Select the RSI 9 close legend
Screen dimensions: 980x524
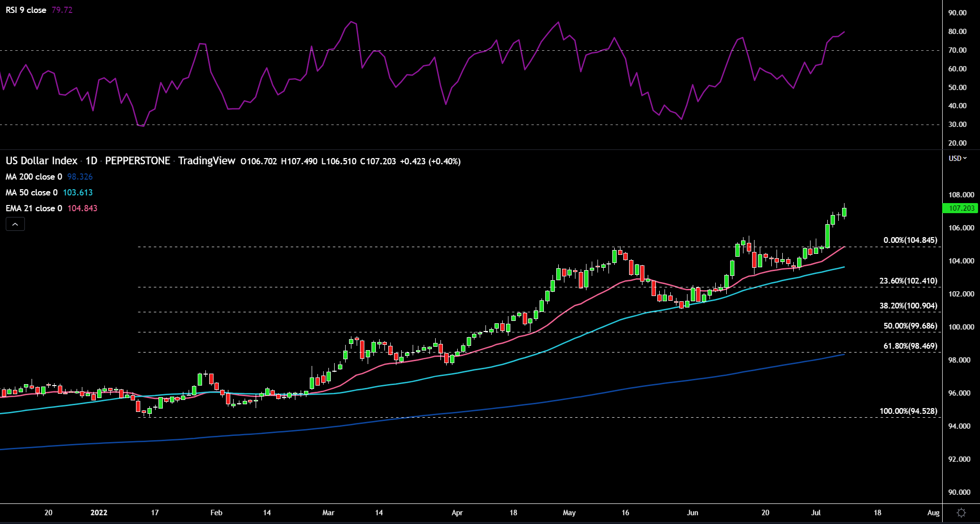tap(26, 10)
